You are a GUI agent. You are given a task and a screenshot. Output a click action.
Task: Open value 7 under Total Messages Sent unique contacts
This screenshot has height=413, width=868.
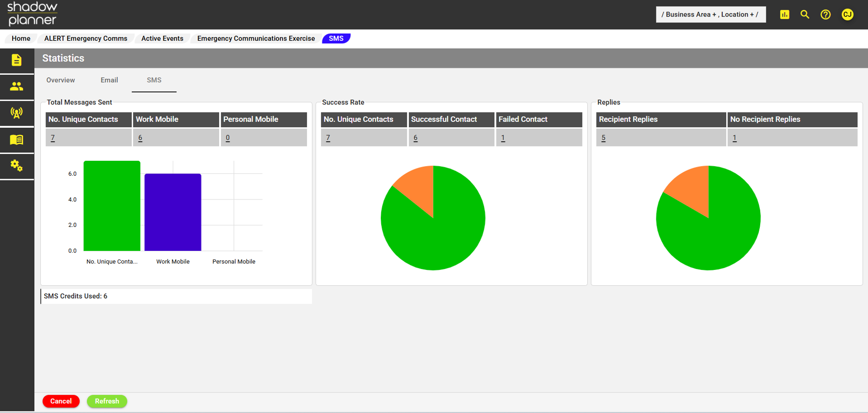coord(53,138)
